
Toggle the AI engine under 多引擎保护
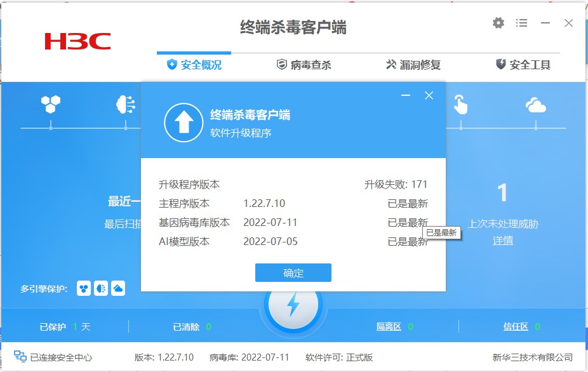[x=101, y=288]
